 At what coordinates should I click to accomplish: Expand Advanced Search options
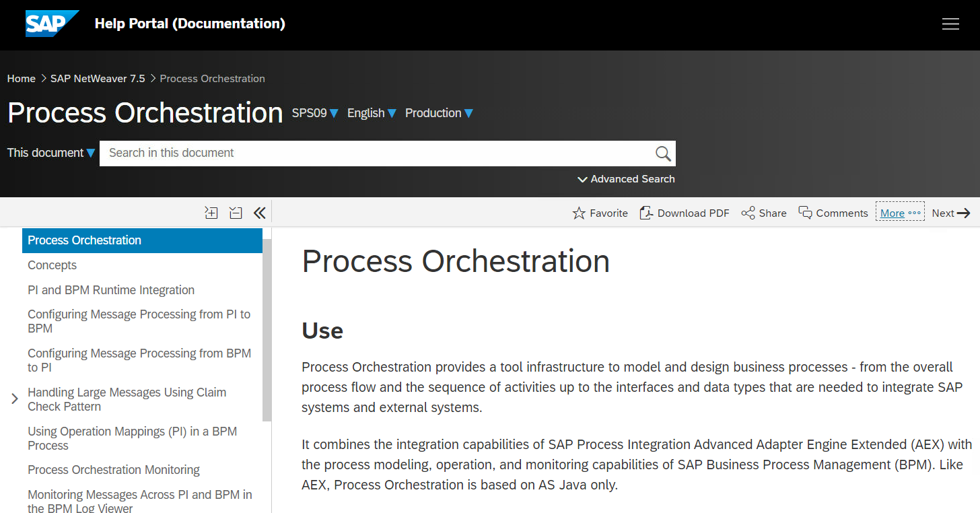click(x=626, y=179)
